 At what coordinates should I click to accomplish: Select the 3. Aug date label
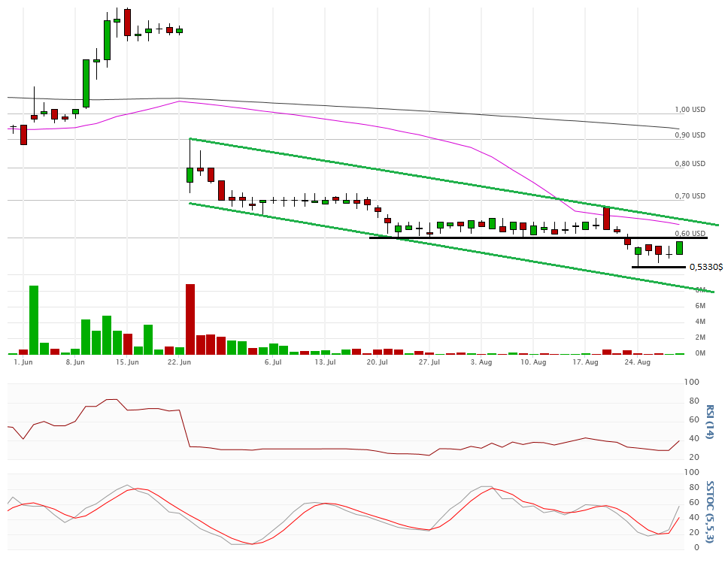481,362
